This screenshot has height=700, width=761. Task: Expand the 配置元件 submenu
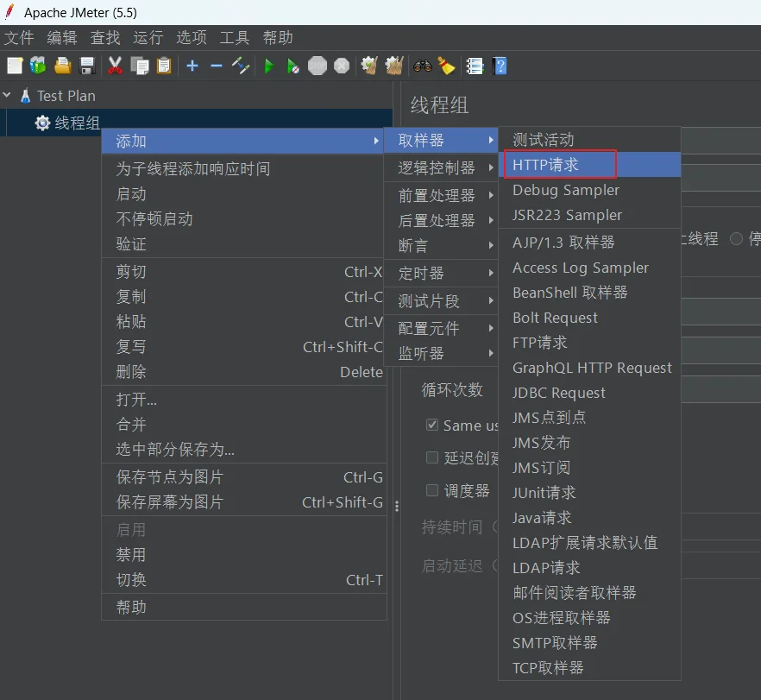tap(441, 329)
